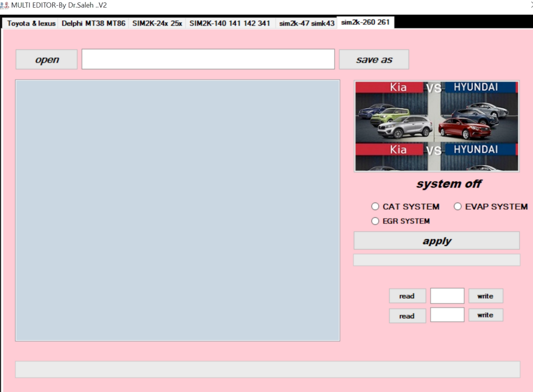533x392 pixels.
Task: Switch to the Toyota & lexus tab
Action: (30, 23)
